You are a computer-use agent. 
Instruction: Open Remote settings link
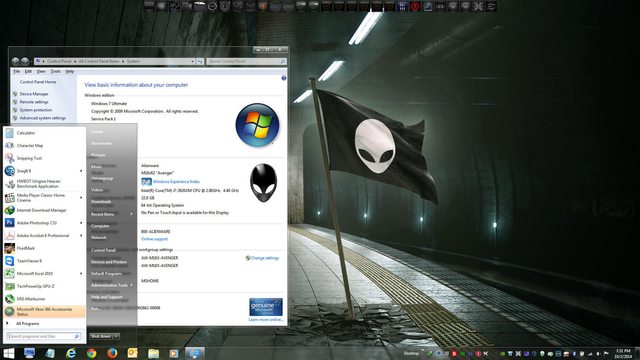click(x=34, y=102)
